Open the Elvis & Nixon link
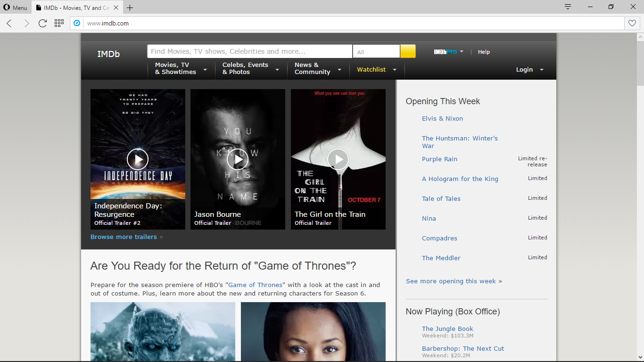Viewport: 644px width, 362px height. point(442,118)
